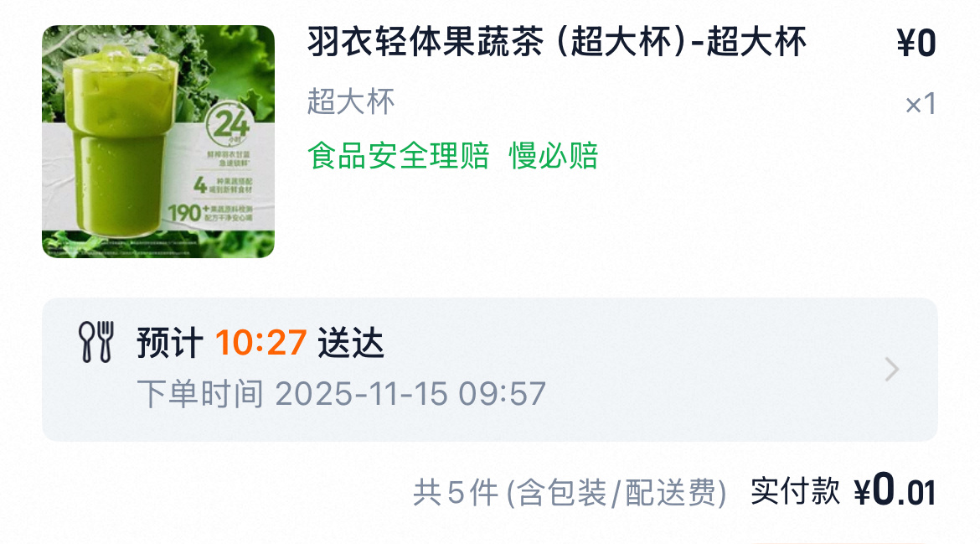This screenshot has width=980, height=544.
Task: Tap the 慢必赔 green label
Action: [554, 156]
